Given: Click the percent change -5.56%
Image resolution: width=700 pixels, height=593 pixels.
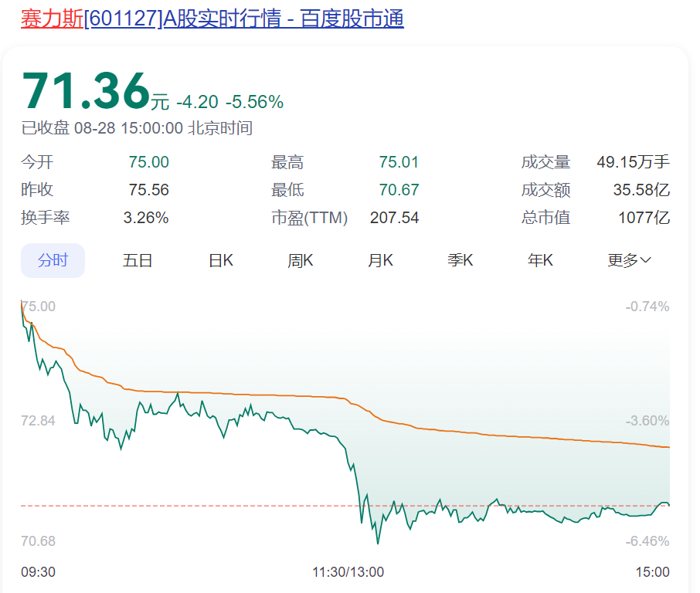Looking at the screenshot, I should (254, 102).
